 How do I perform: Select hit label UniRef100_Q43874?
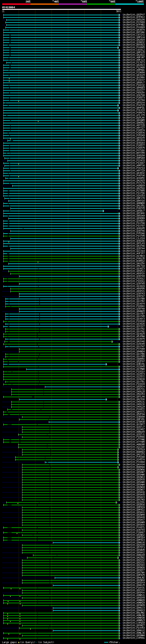point(134,30)
